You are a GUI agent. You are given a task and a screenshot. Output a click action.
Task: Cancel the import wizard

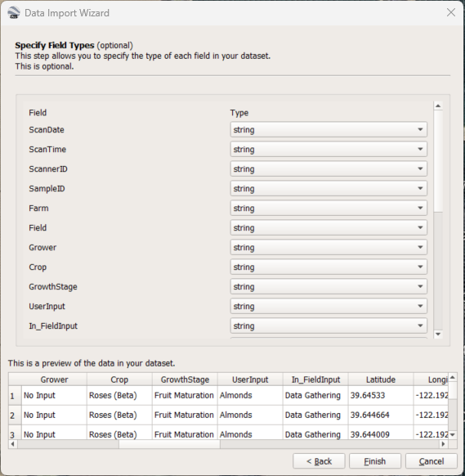click(431, 461)
